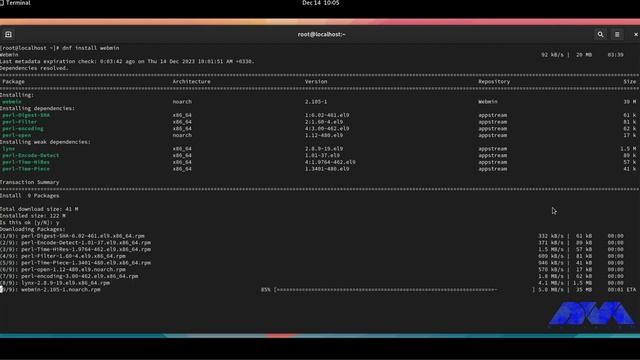
Task: Click the (7/9) perl-encoding rpm download line
Action: (x=69, y=276)
